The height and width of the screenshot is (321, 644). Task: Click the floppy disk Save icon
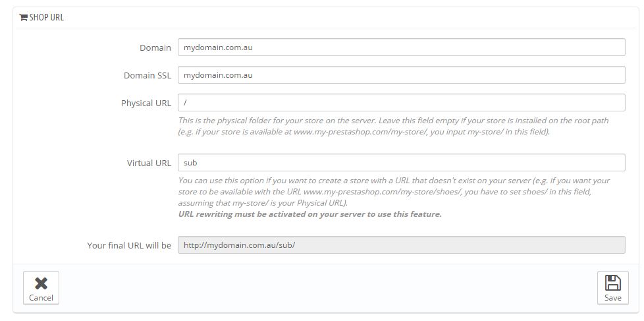point(612,283)
